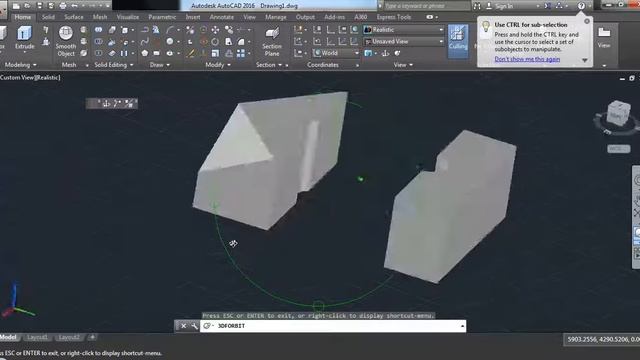
Task: Click the search binoculars icon
Action: click(x=477, y=6)
